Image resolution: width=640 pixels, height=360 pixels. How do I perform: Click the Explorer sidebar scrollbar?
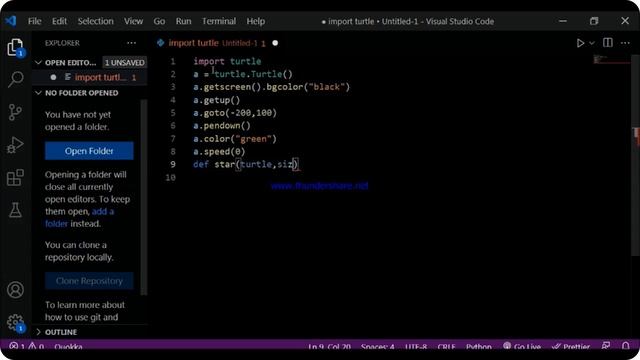tap(144, 197)
